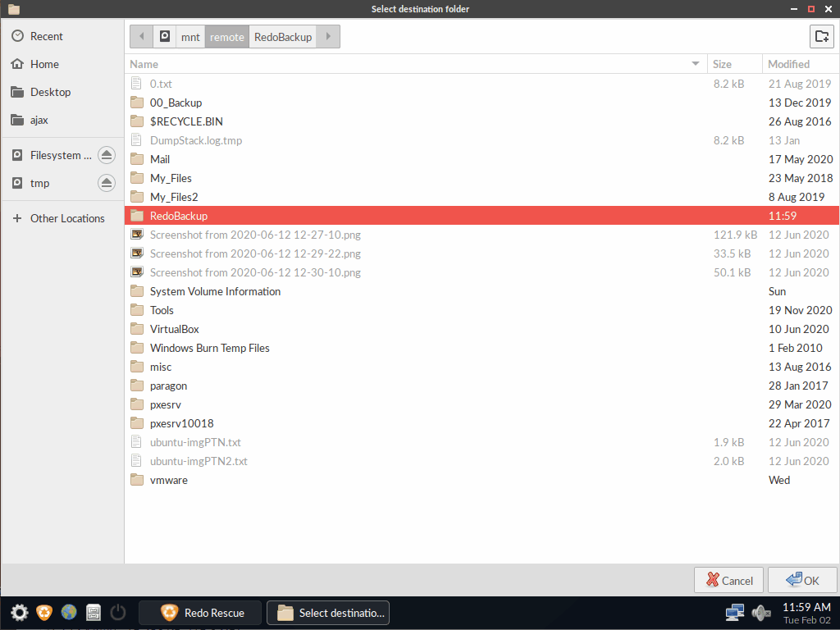Viewport: 840px width, 630px height.
Task: Open the sort dropdown arrow beside Name
Action: (x=695, y=63)
